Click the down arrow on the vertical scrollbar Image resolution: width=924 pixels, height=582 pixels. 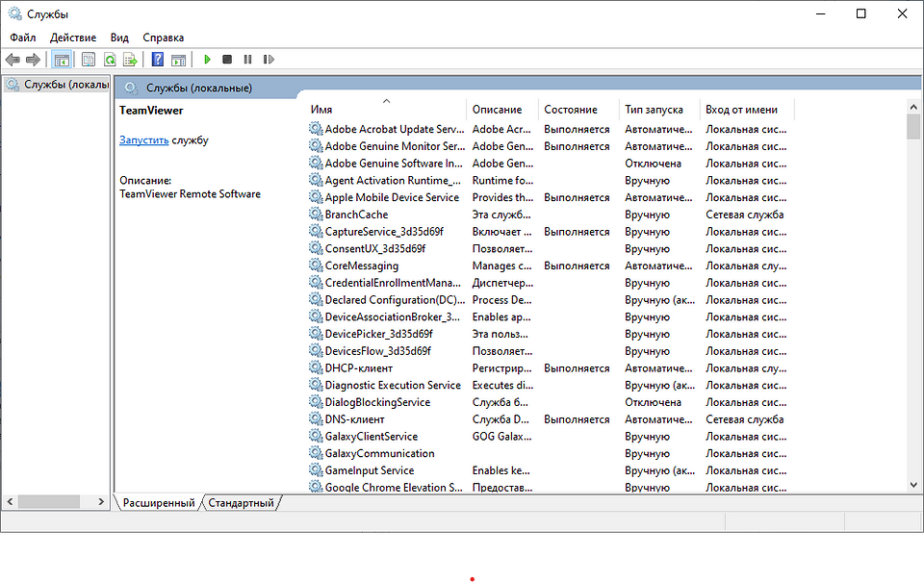pos(913,484)
